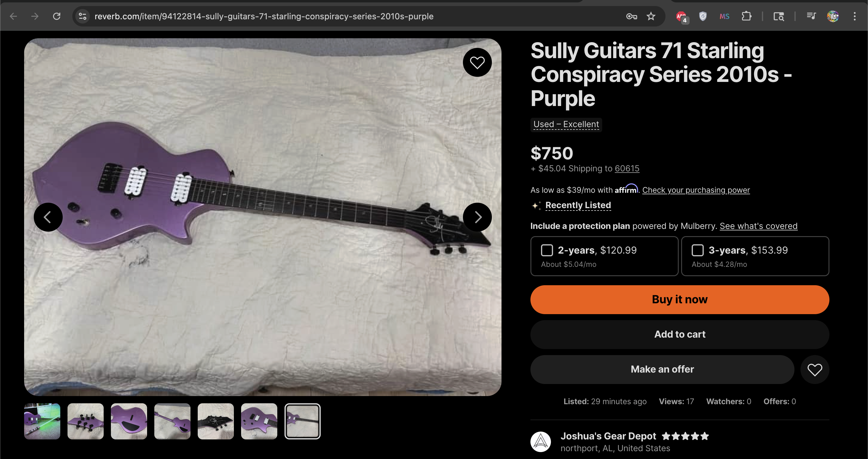
Task: Open the Used – Excellent condition details
Action: (x=566, y=125)
